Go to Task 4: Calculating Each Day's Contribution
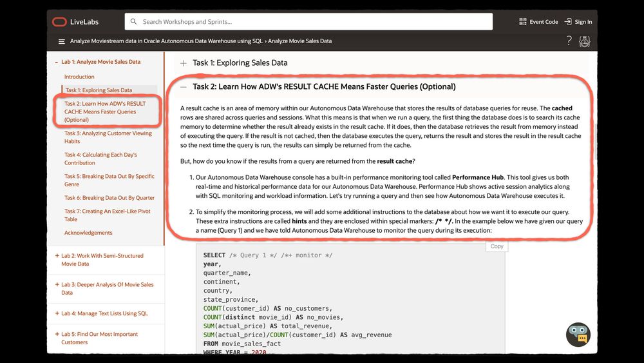The height and width of the screenshot is (363, 644). pyautogui.click(x=100, y=159)
